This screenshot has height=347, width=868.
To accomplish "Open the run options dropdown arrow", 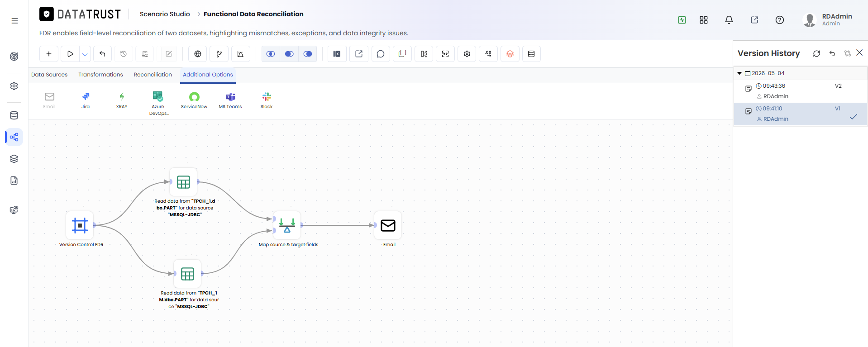I will pos(85,54).
